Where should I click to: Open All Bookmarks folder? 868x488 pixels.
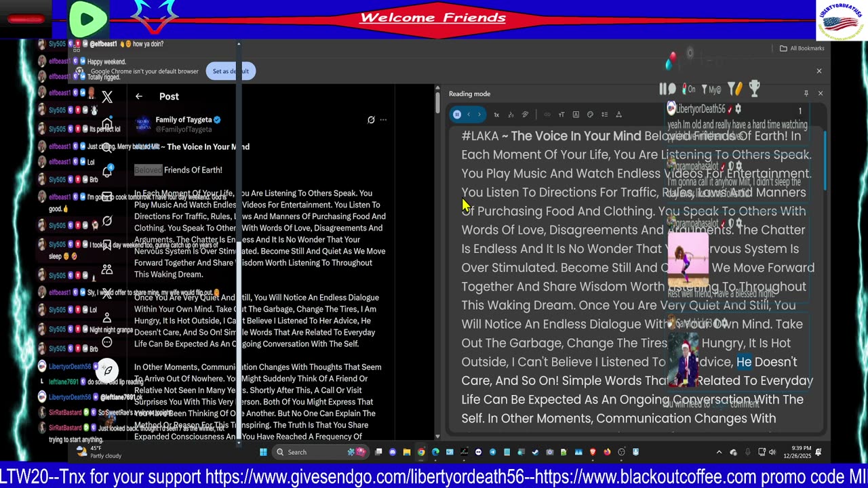click(802, 48)
